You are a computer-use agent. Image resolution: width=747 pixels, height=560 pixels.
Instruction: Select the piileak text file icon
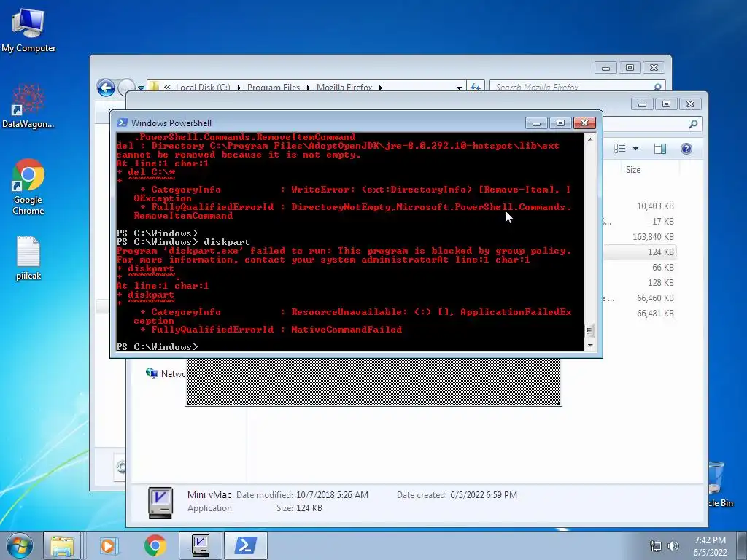pos(28,257)
